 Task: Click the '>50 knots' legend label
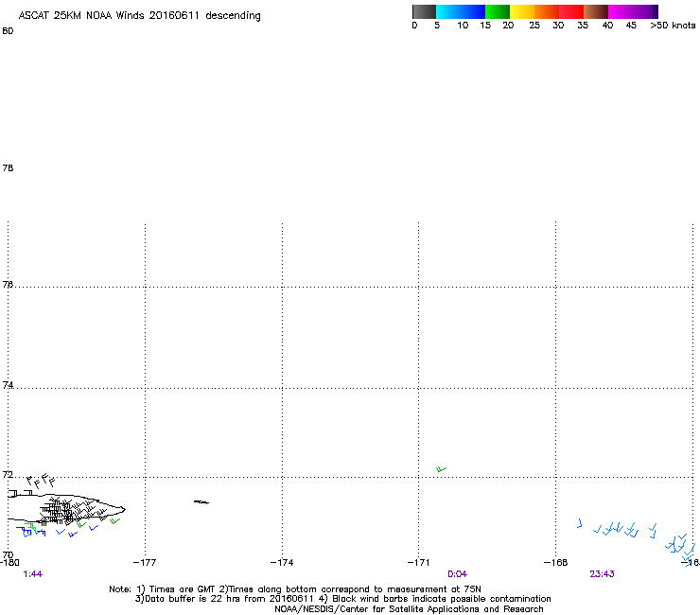pos(673,26)
